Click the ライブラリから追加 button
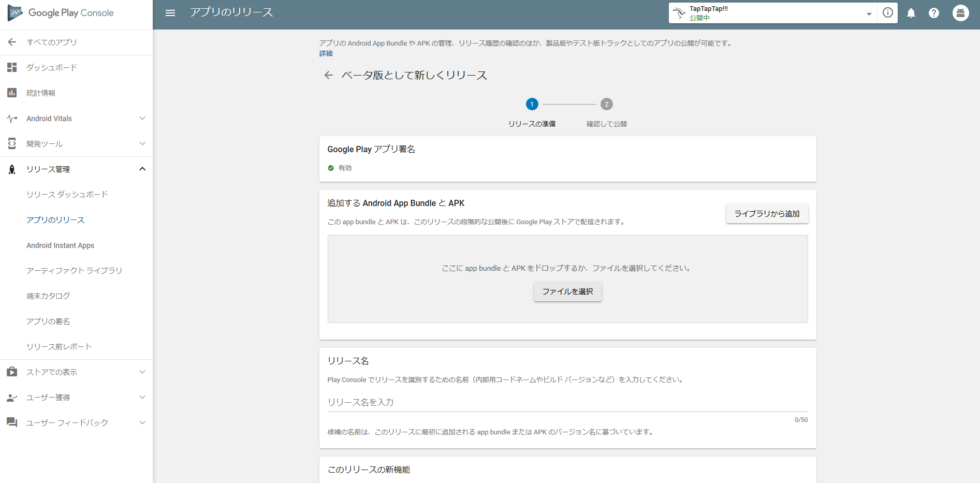This screenshot has width=980, height=483. [767, 213]
